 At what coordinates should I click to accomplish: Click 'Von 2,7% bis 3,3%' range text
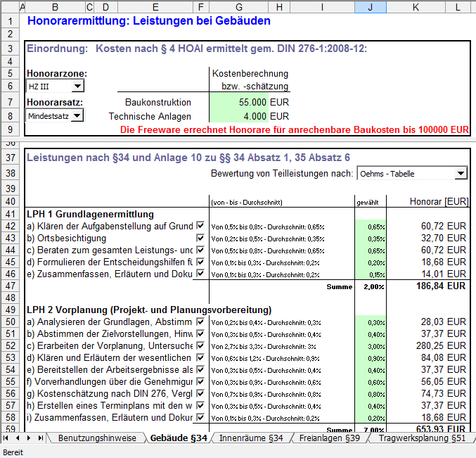264,347
